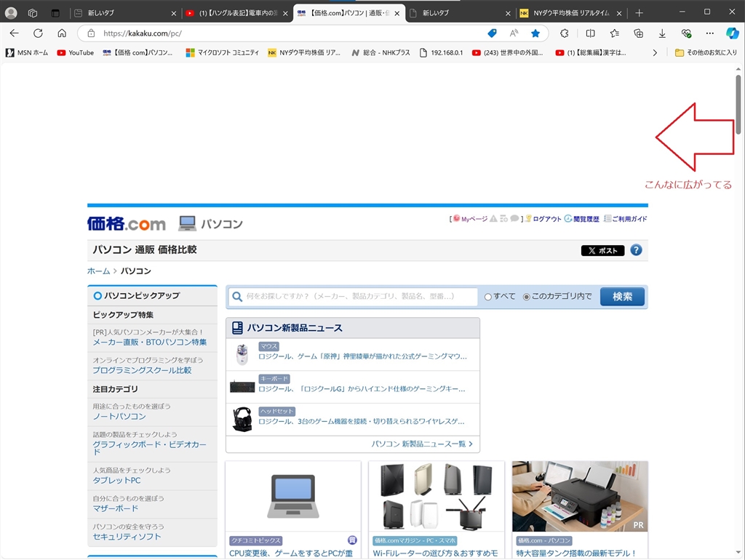Click the product search input field
745x560 pixels.
point(353,297)
